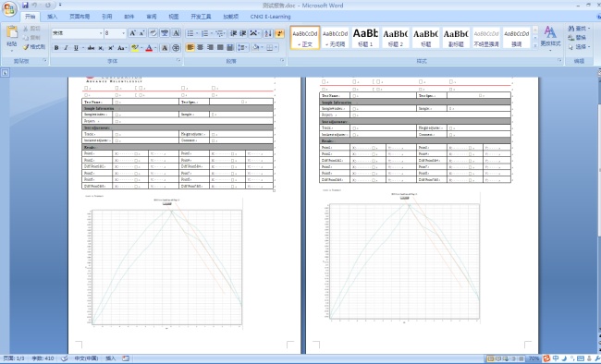Toggle Bold formatting
Image resolution: width=601 pixels, height=364 pixels.
[x=56, y=48]
